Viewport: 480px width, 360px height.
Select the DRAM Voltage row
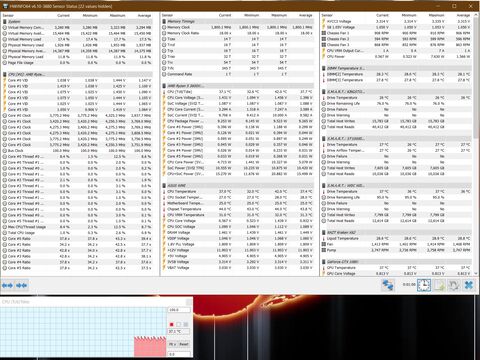point(238,233)
